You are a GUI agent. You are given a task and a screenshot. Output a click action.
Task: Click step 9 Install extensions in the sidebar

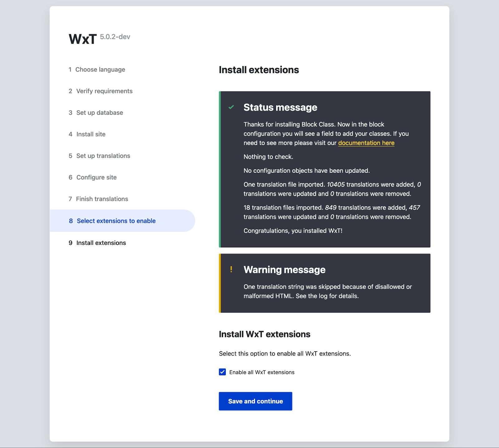pyautogui.click(x=101, y=243)
